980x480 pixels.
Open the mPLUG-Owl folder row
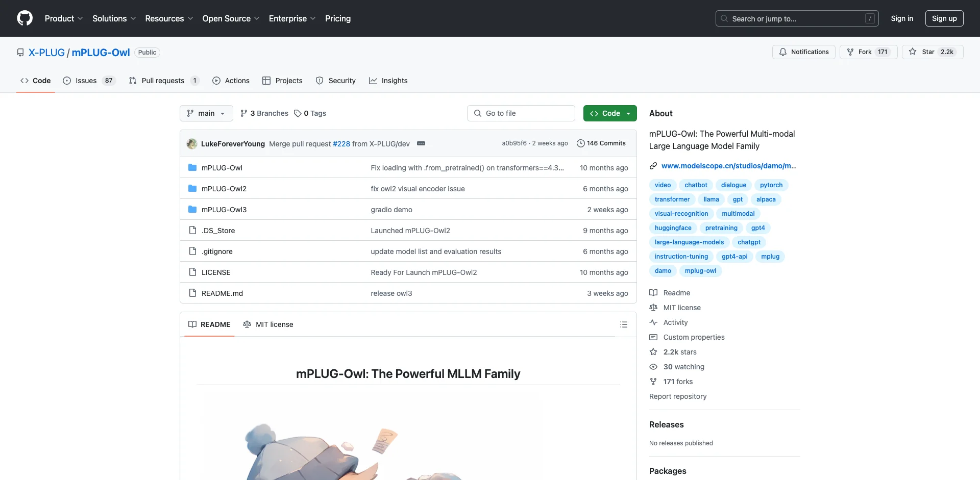[408, 168]
